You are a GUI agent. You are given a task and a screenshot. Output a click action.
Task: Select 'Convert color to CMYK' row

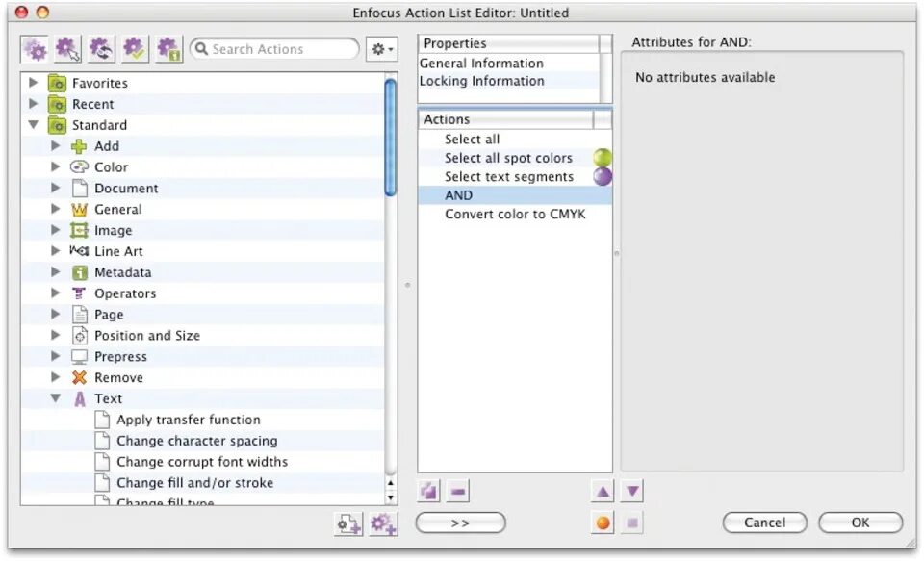(515, 214)
